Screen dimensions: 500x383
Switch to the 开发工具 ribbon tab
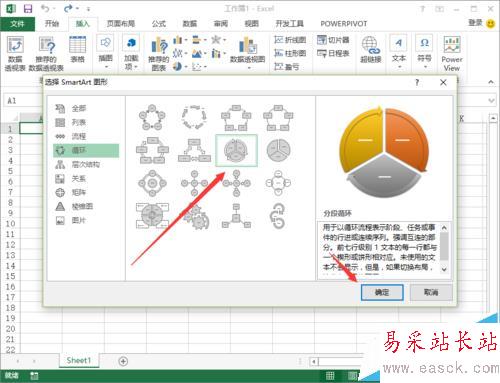coord(289,24)
